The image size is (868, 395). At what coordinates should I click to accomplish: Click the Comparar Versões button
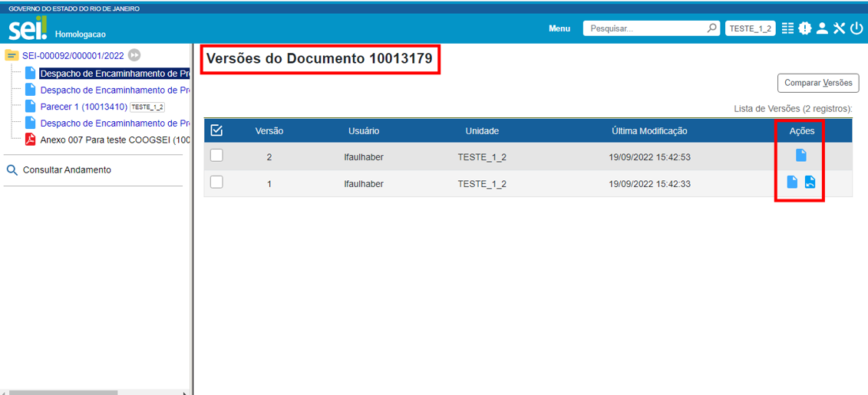pos(818,83)
